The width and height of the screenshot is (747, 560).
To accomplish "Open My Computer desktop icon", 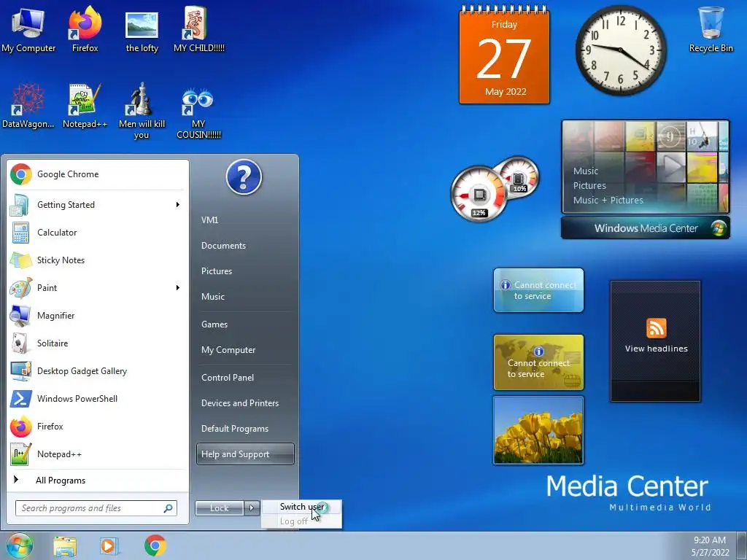I will coord(28,29).
